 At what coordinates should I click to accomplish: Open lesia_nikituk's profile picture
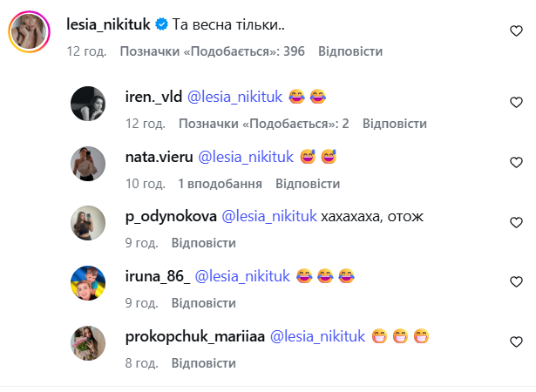point(29,33)
